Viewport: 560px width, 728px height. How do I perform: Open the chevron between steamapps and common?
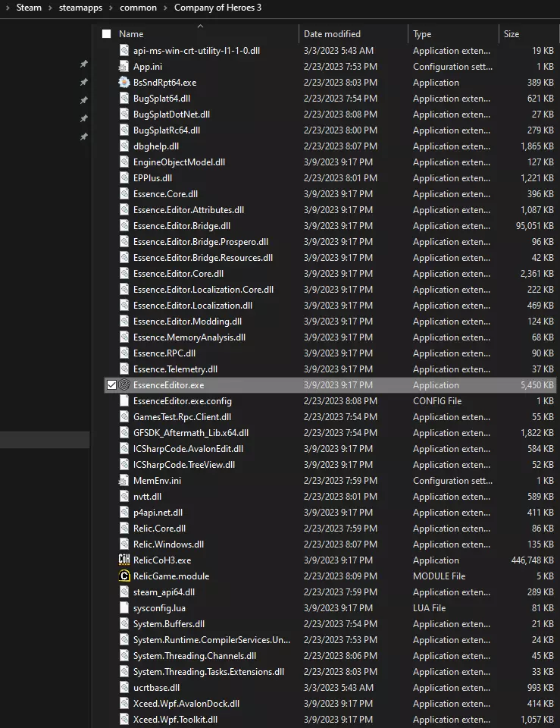point(111,8)
